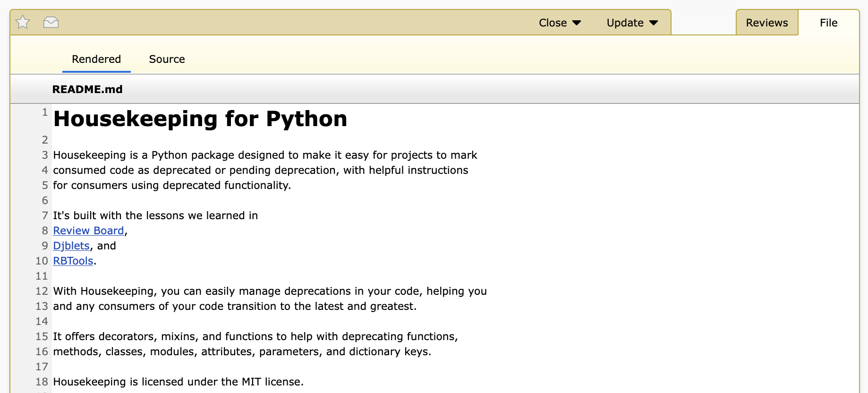Switch to the Source view tab

coord(167,60)
